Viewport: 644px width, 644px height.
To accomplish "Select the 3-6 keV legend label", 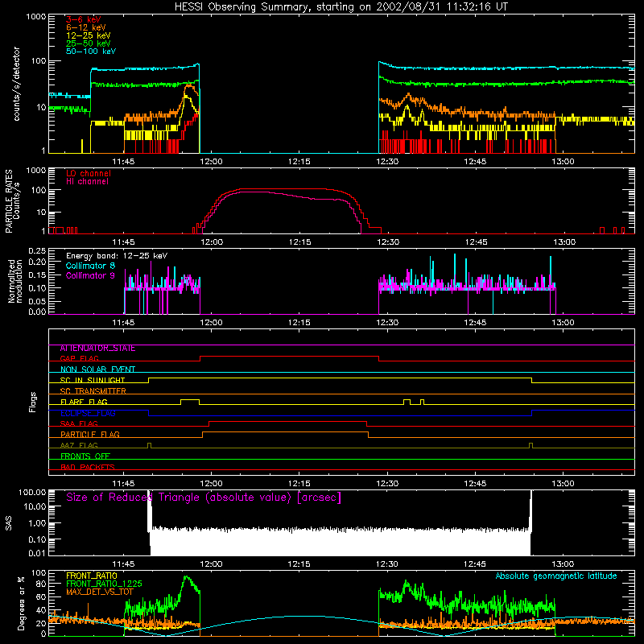I will pyautogui.click(x=84, y=19).
